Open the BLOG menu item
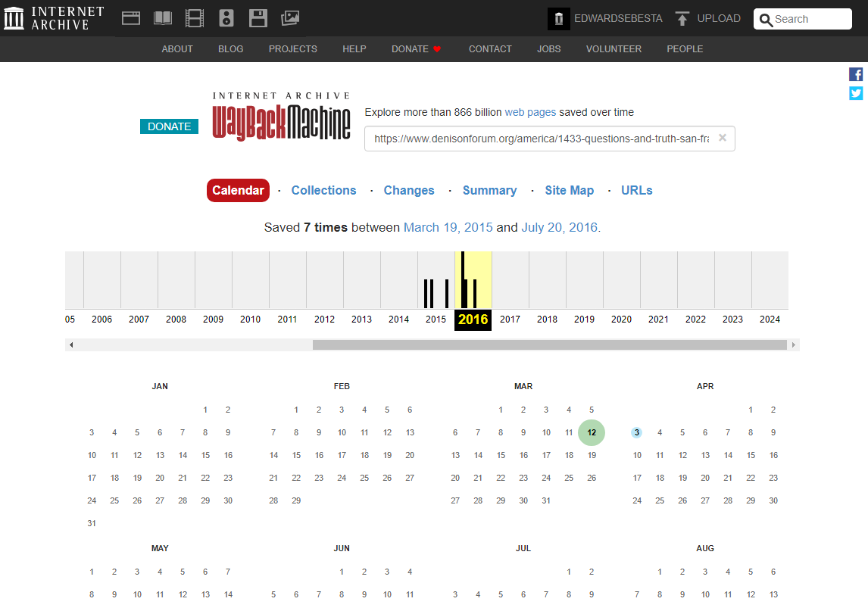Image resolution: width=868 pixels, height=611 pixels. click(x=231, y=49)
